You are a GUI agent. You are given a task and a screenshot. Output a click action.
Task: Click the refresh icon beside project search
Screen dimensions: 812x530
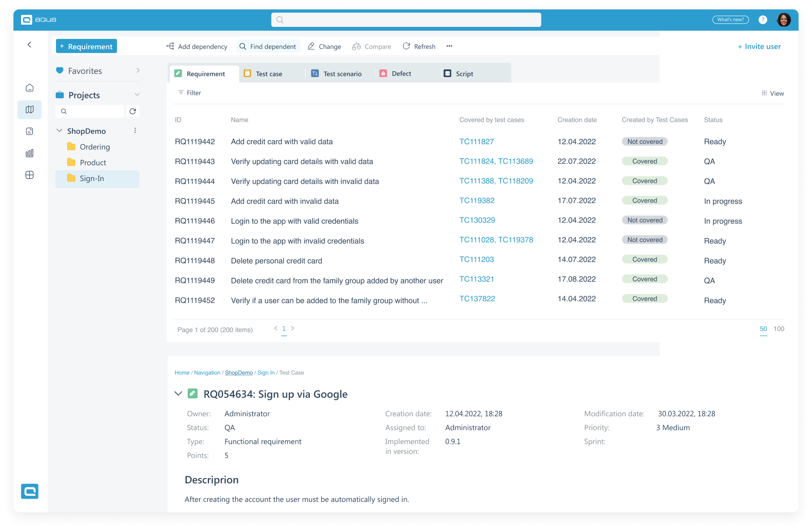click(x=133, y=111)
